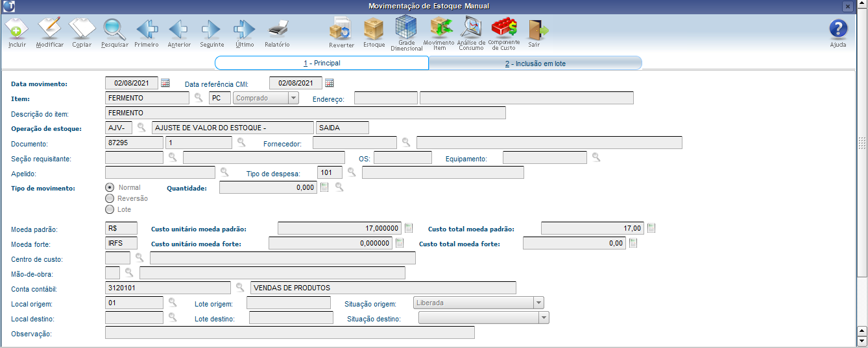The height and width of the screenshot is (348, 868).
Task: Click the Item field containing FERMENTO
Action: (x=147, y=98)
